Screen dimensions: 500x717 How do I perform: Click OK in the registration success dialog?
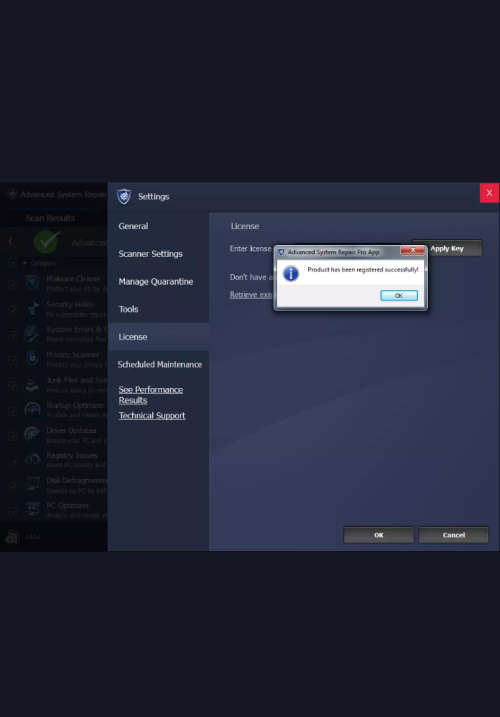(x=398, y=295)
